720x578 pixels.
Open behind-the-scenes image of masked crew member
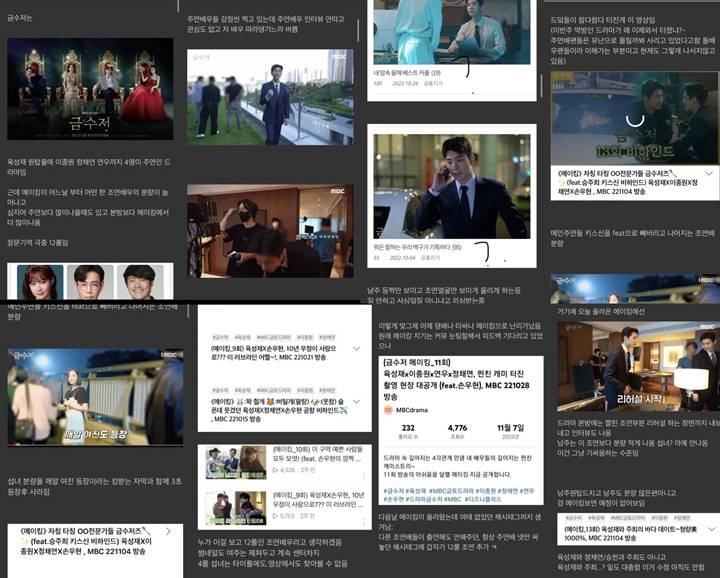(270, 231)
